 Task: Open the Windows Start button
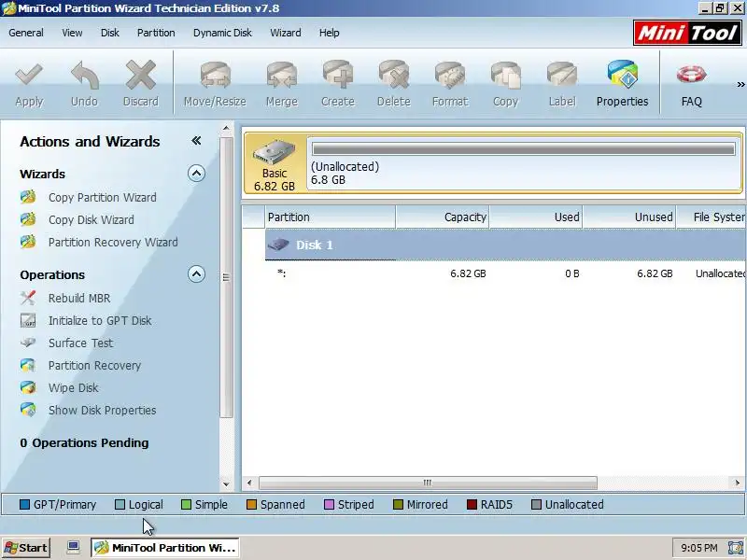click(x=26, y=548)
